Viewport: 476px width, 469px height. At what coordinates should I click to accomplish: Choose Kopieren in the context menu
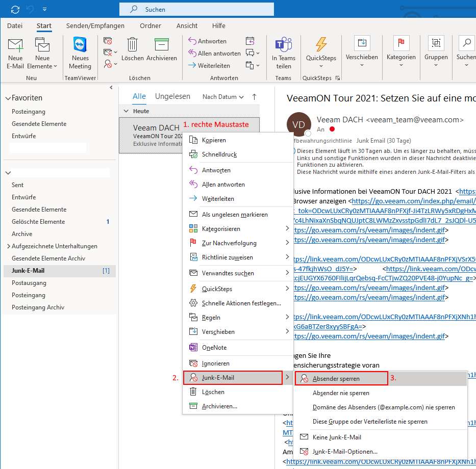(x=238, y=140)
